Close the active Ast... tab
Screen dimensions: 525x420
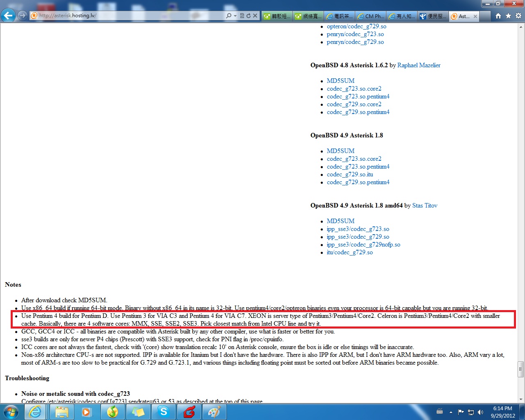475,16
